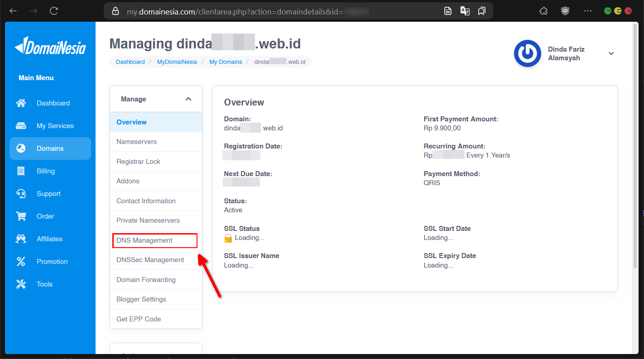
Task: Collapse the Manage panel chevron
Action: [x=188, y=99]
